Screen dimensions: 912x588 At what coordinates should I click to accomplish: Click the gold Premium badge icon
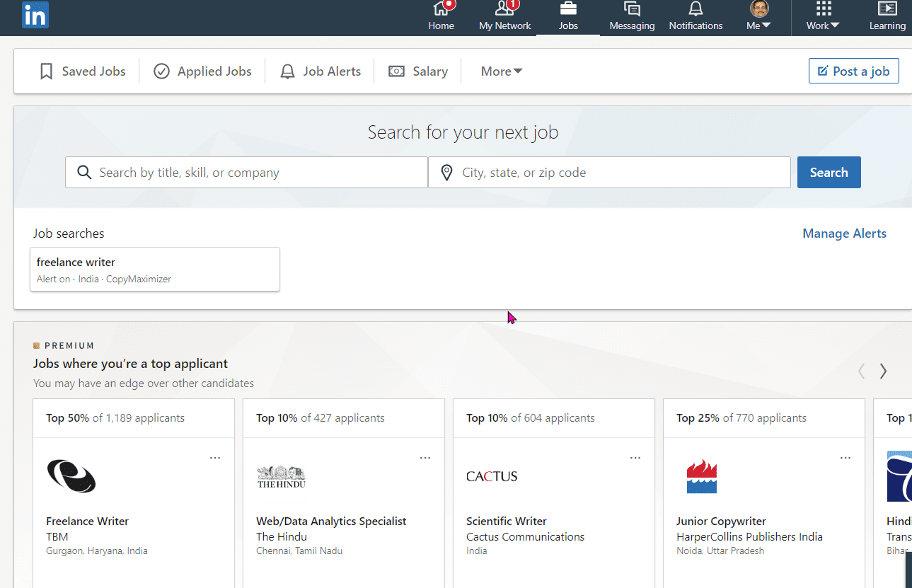[37, 346]
